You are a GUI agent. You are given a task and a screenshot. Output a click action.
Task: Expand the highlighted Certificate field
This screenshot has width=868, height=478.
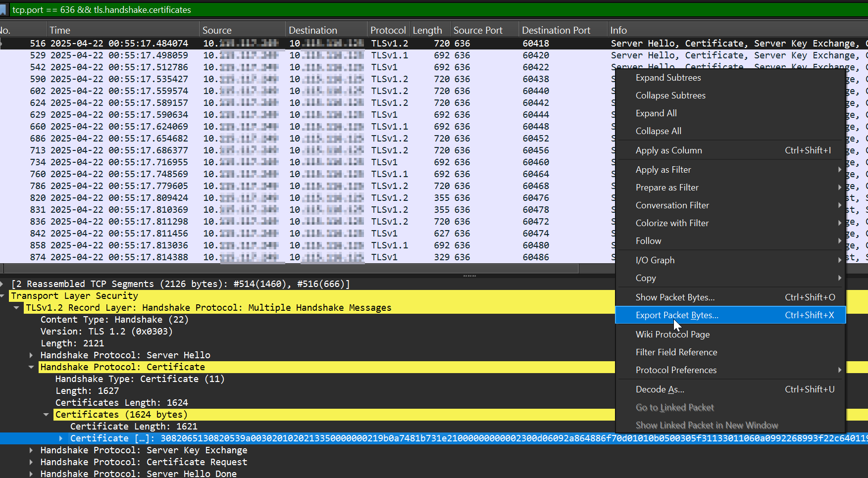tap(60, 438)
